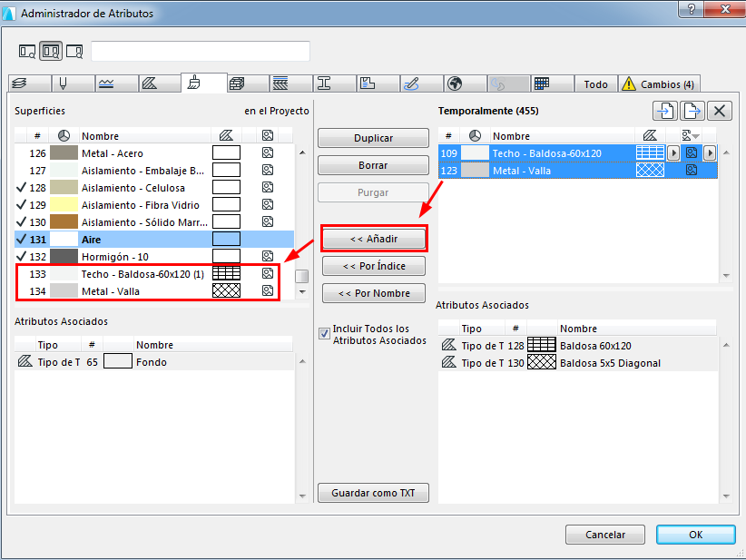Expand fill arrow for Techo - Baldosa-60x120

coord(672,153)
